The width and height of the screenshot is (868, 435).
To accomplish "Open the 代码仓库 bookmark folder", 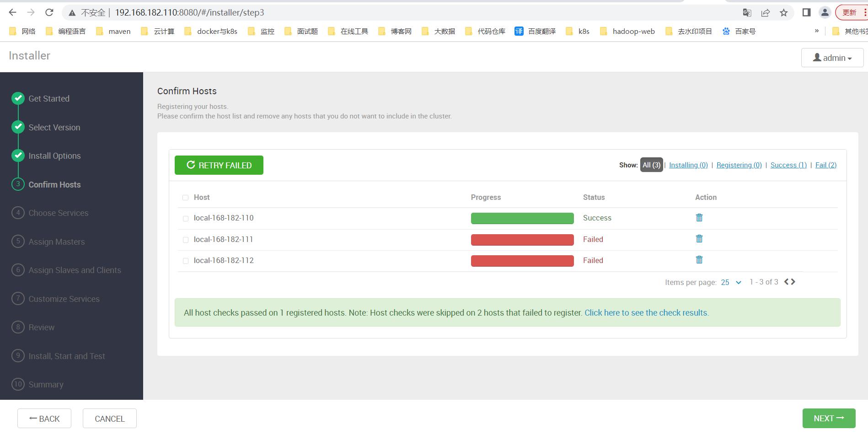I will point(485,31).
